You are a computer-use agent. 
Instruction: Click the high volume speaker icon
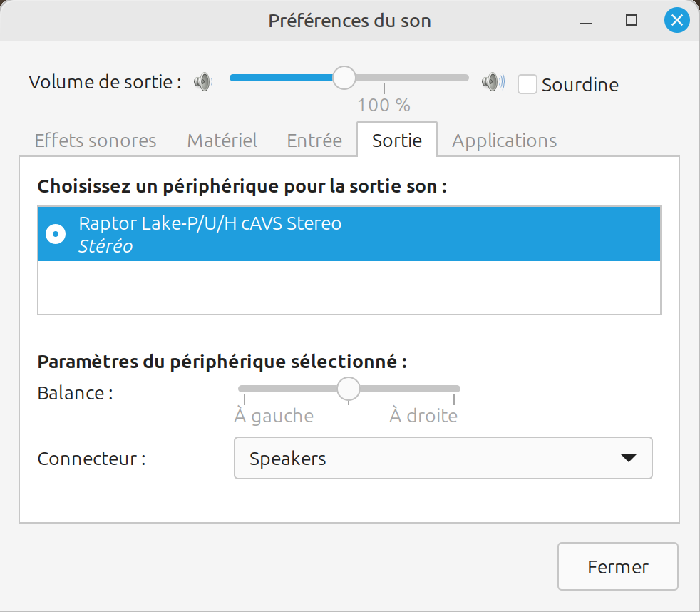pyautogui.click(x=493, y=82)
